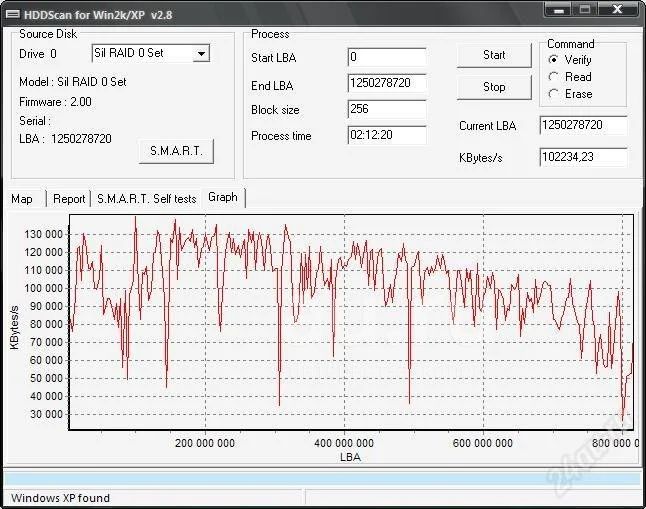Select the Read command radio button
The width and height of the screenshot is (646, 509).
[553, 77]
